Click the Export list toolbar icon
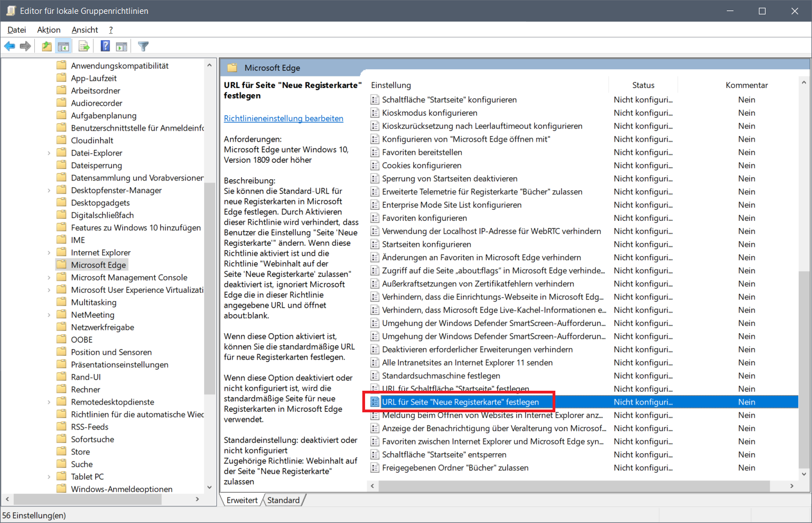Viewport: 812px width, 523px height. coord(84,46)
